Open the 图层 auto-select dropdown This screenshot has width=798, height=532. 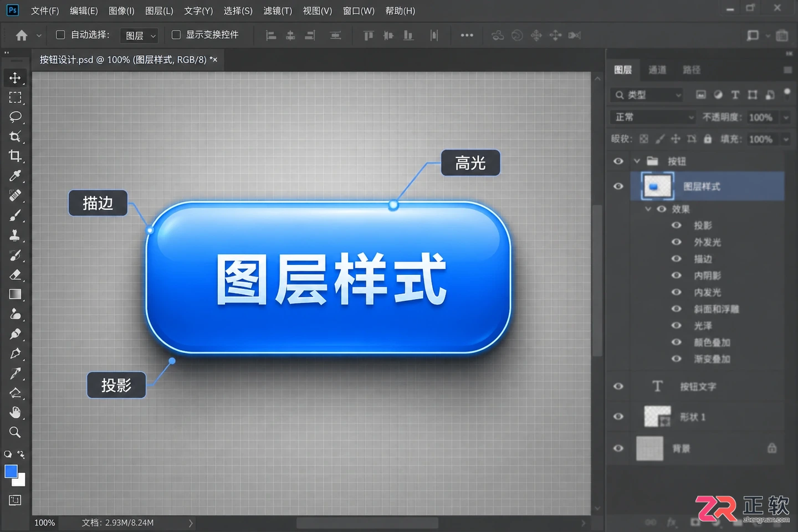[x=139, y=35]
